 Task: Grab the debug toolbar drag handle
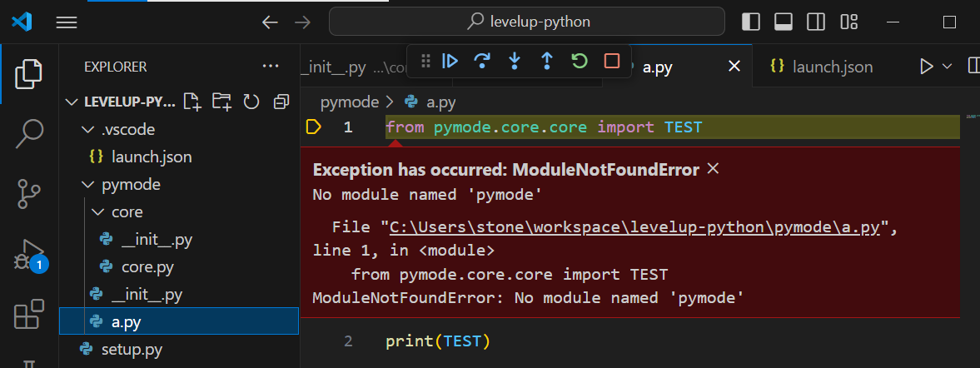click(425, 62)
